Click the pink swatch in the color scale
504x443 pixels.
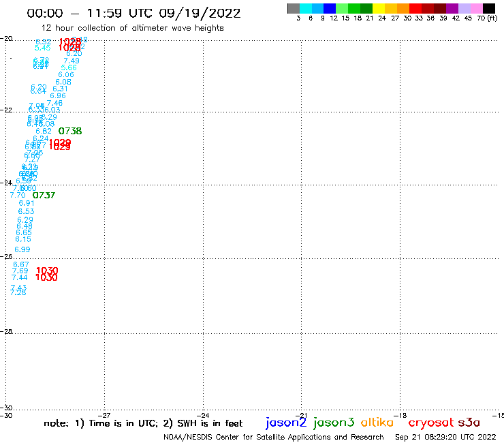476,8
